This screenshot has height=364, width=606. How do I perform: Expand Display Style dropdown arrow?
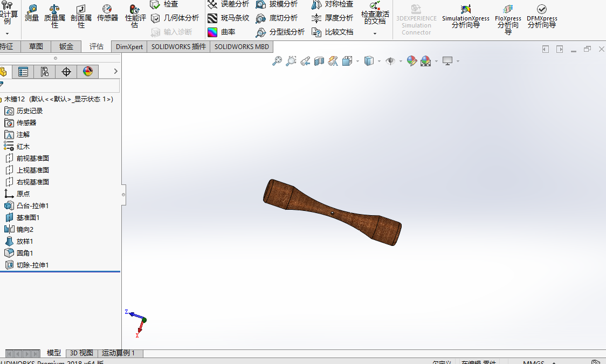tap(379, 61)
